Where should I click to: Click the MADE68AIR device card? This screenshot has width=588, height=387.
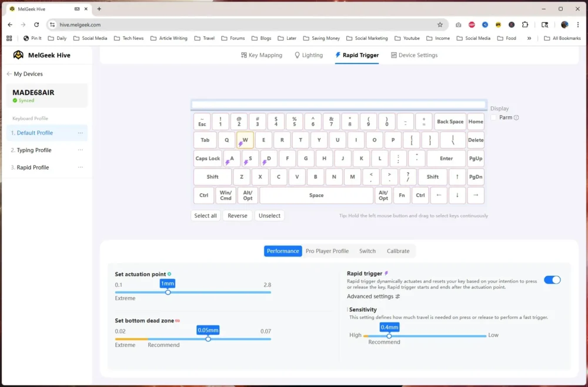[47, 96]
